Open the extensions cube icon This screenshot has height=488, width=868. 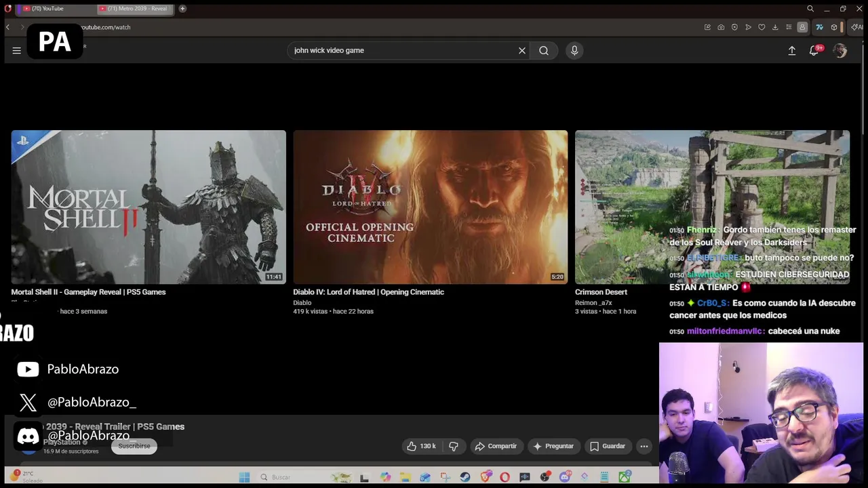[x=834, y=27]
